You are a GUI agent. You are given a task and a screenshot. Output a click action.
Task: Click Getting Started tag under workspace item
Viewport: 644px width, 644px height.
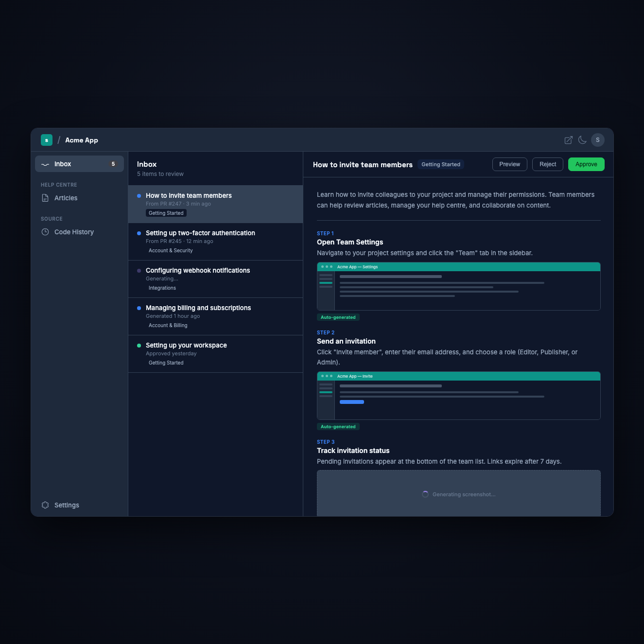pos(166,363)
